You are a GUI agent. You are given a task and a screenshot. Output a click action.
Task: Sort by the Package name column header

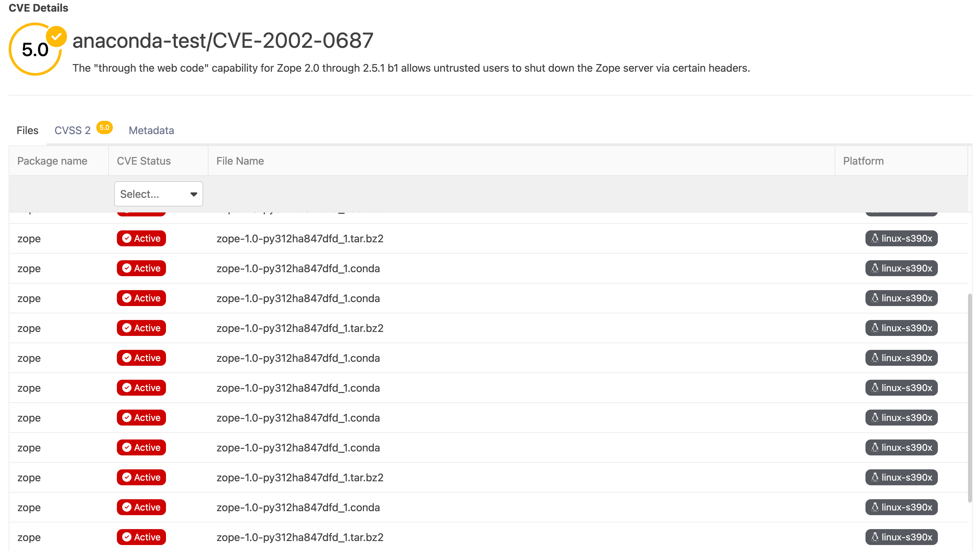(52, 161)
